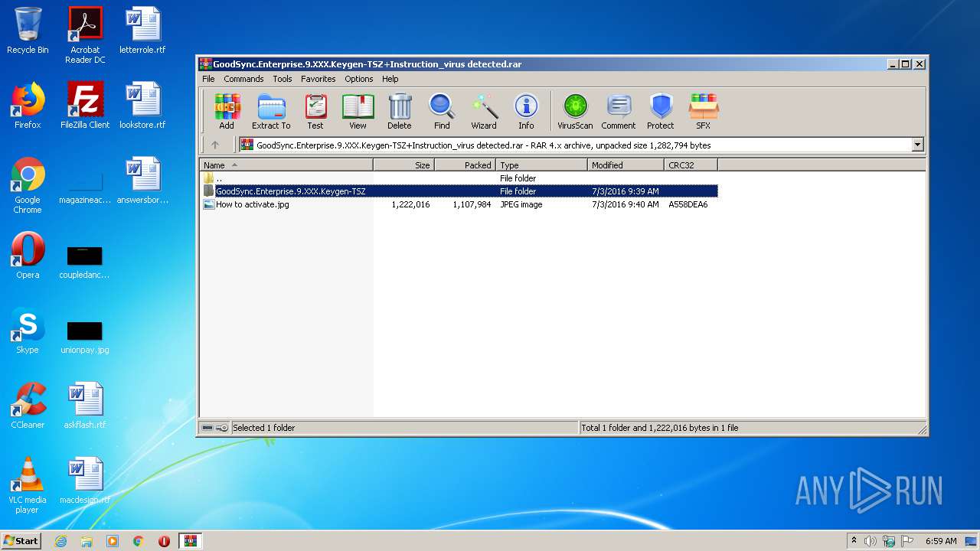Open VLC media player desktop shortcut
This screenshot has width=980, height=551.
point(28,486)
